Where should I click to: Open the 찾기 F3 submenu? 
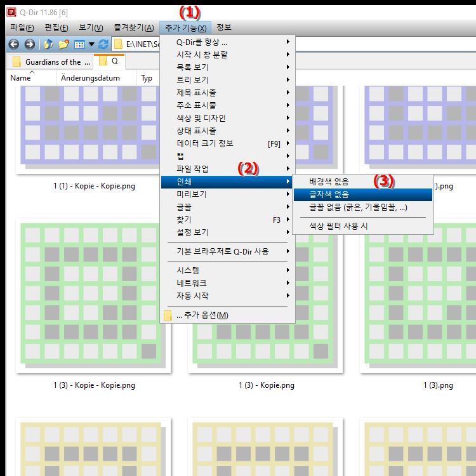coord(227,220)
